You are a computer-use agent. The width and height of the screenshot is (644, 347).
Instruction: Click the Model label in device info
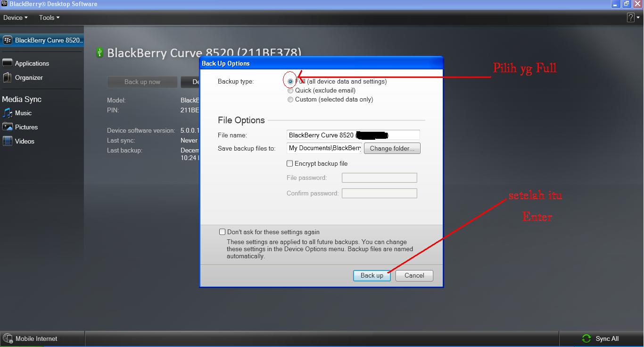click(x=116, y=100)
